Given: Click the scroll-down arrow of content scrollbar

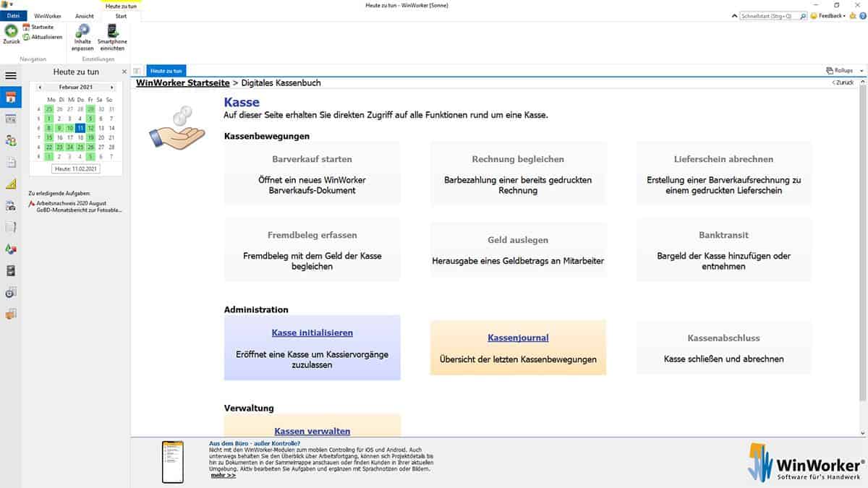Looking at the screenshot, I should coord(861,432).
